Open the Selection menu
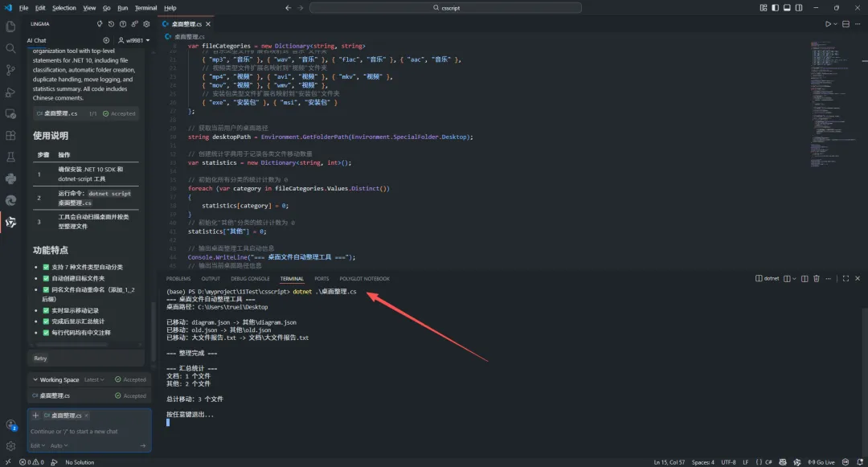The width and height of the screenshot is (868, 467). 64,8
